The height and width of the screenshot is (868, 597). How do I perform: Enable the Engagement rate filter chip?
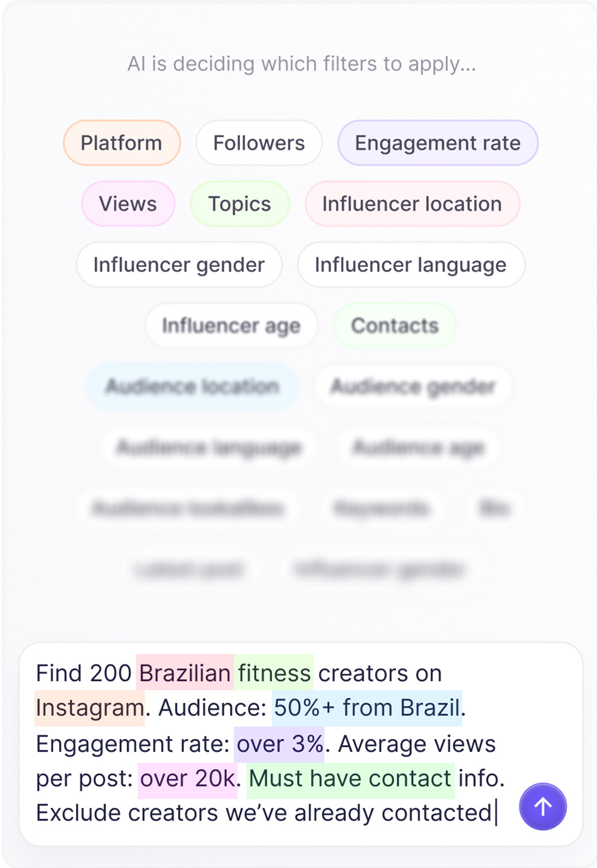pyautogui.click(x=437, y=143)
